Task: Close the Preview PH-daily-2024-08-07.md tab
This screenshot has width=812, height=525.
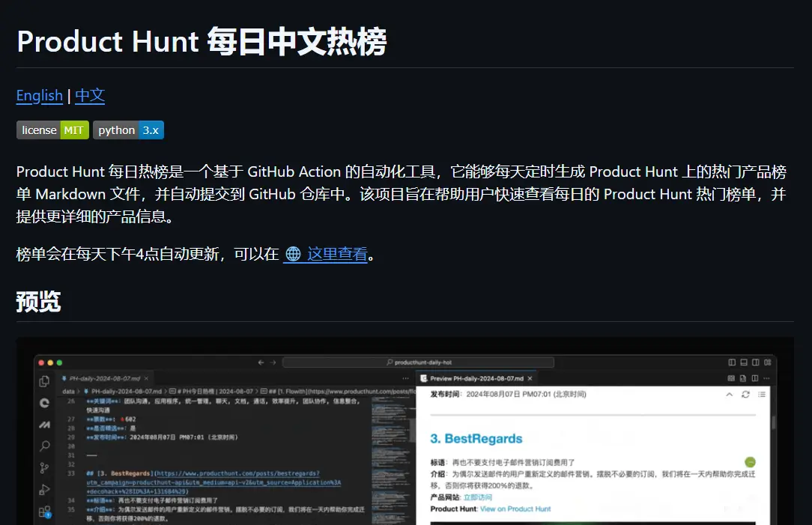Action: pyautogui.click(x=530, y=378)
